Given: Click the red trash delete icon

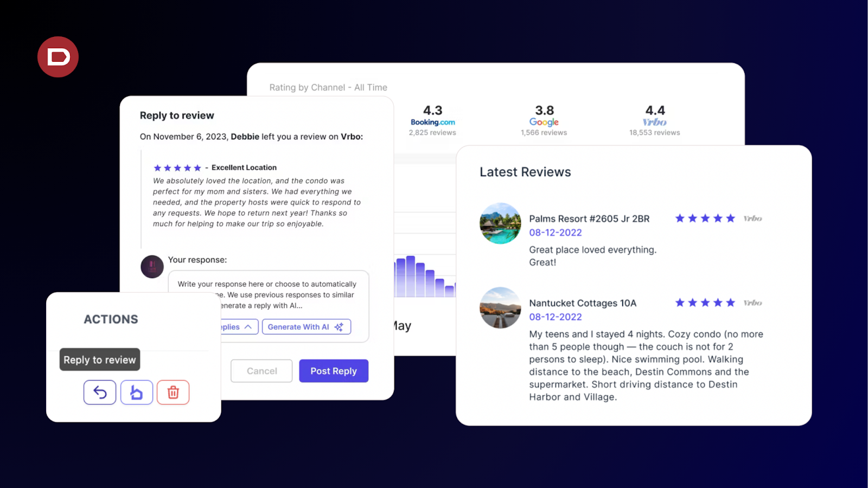Looking at the screenshot, I should pos(173,392).
